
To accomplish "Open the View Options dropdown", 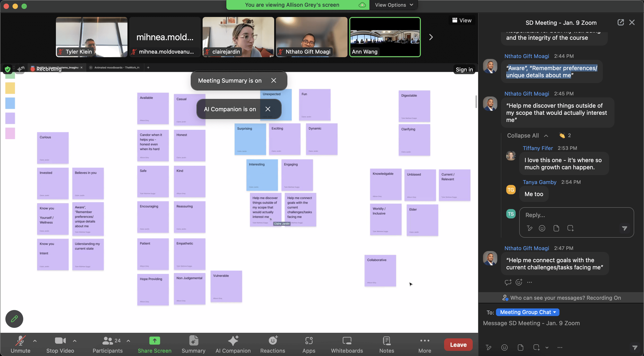I will click(x=394, y=5).
